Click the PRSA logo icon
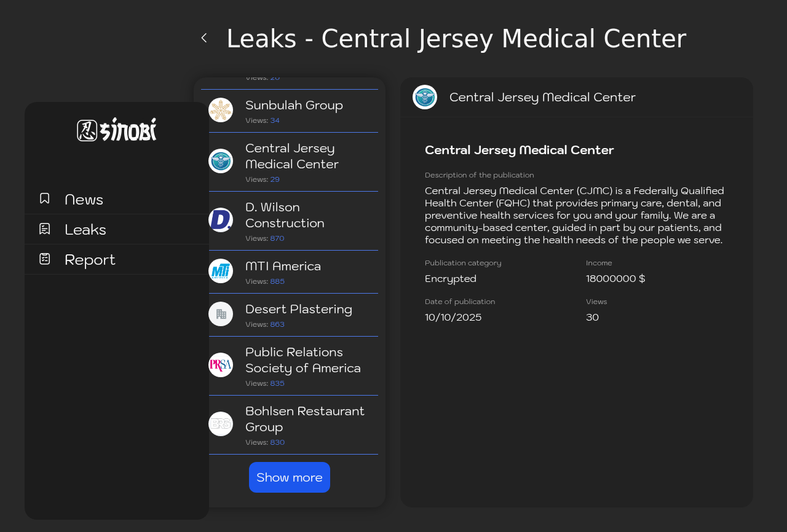Image resolution: width=787 pixels, height=532 pixels. tap(221, 365)
